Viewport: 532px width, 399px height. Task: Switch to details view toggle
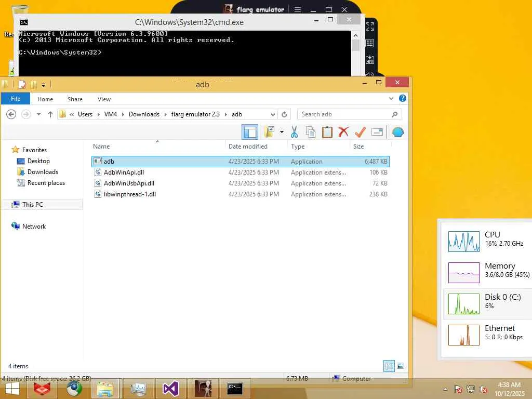(389, 366)
